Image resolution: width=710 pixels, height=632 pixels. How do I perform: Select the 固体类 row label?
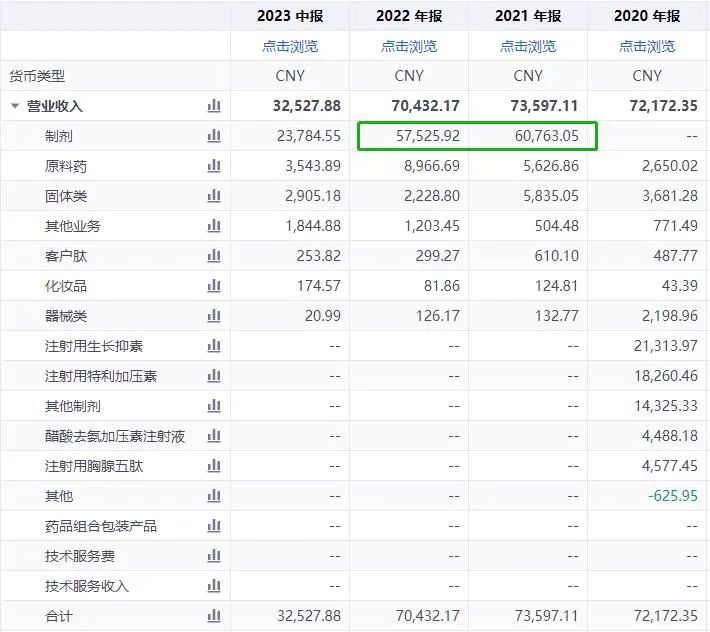66,196
